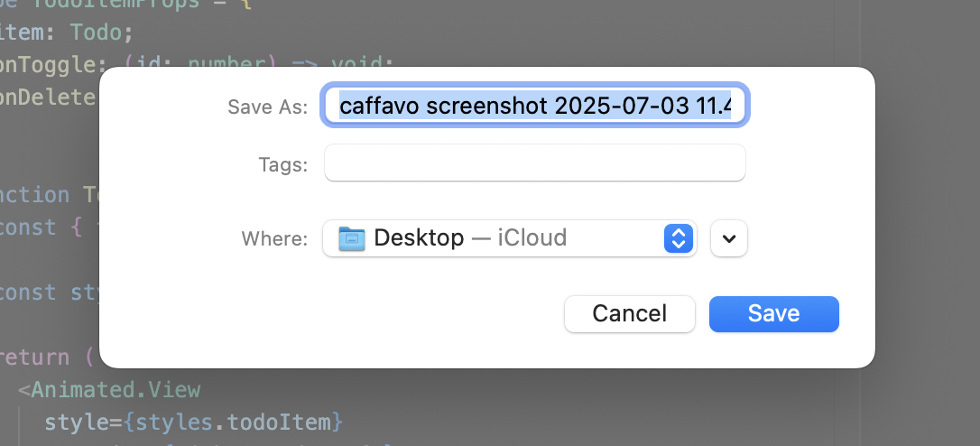Expand the save dialog with the chevron button
The height and width of the screenshot is (446, 980).
[x=729, y=238]
